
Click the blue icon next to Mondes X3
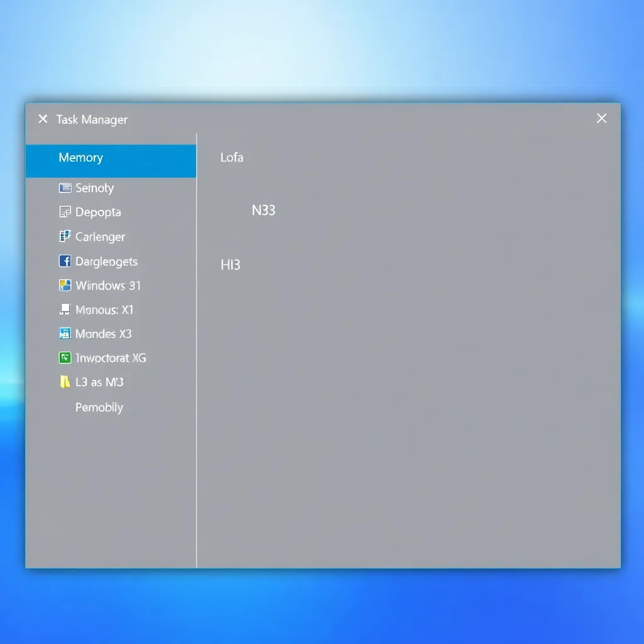(x=65, y=333)
